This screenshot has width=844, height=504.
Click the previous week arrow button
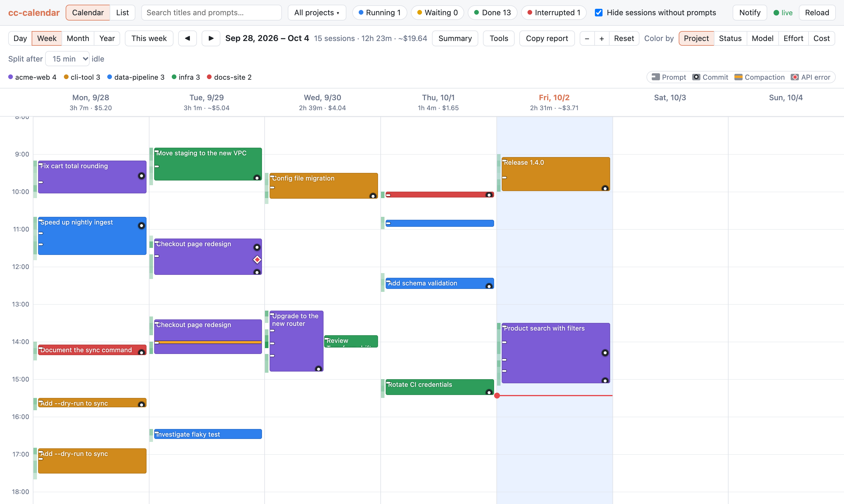pyautogui.click(x=188, y=38)
